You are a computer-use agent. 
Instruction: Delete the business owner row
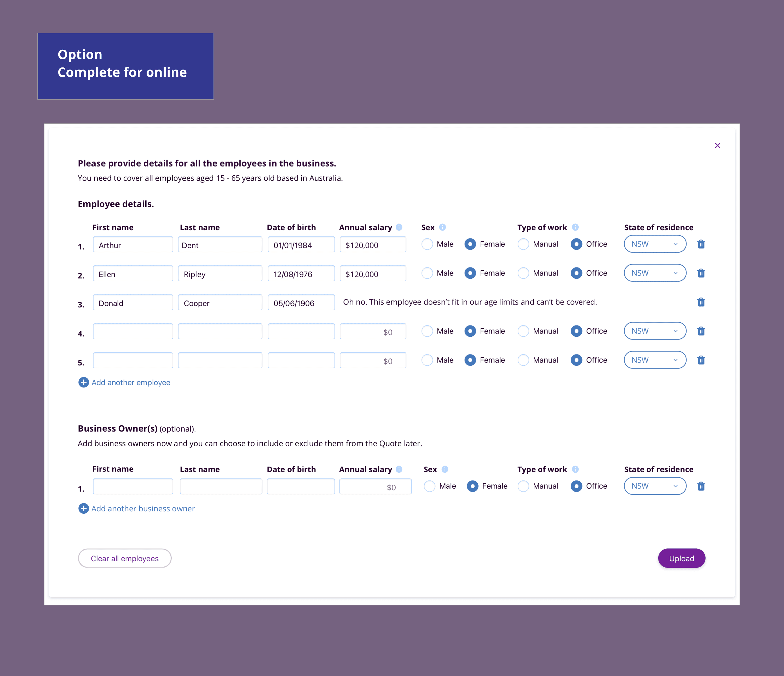tap(701, 486)
